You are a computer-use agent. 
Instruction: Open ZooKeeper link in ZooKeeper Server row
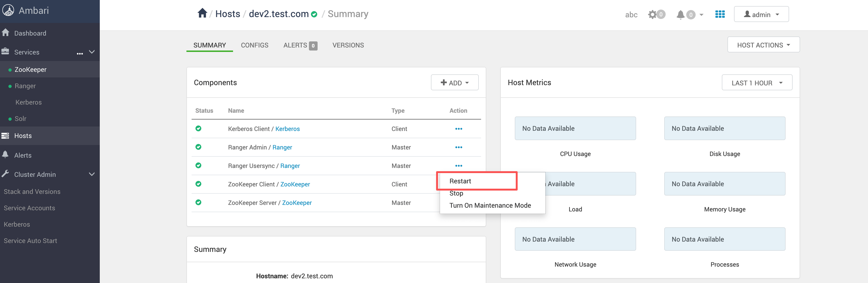297,203
